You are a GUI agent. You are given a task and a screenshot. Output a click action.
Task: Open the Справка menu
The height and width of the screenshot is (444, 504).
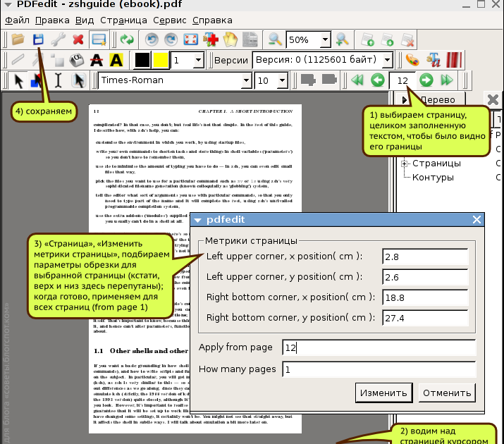212,20
